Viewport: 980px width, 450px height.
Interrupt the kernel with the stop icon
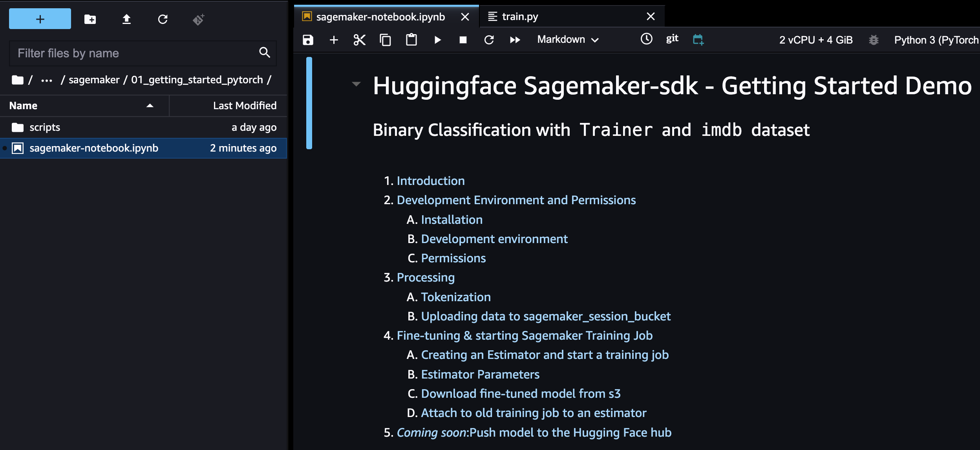(463, 40)
